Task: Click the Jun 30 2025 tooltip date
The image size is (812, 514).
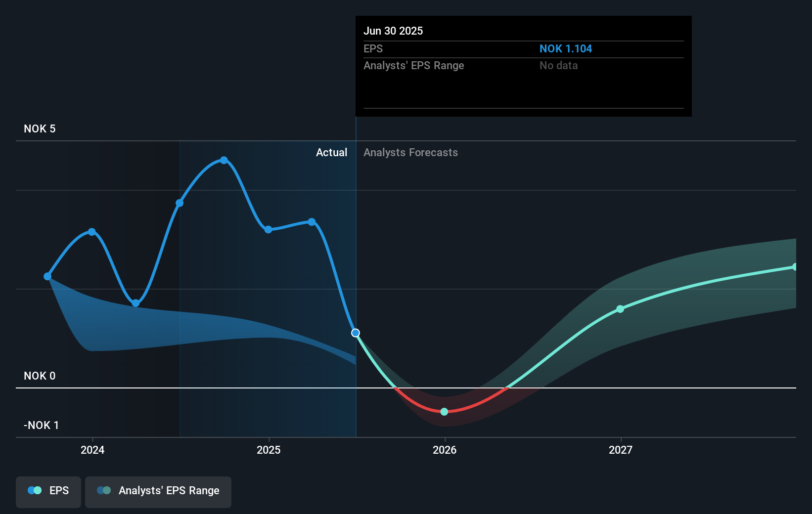Action: [x=393, y=31]
